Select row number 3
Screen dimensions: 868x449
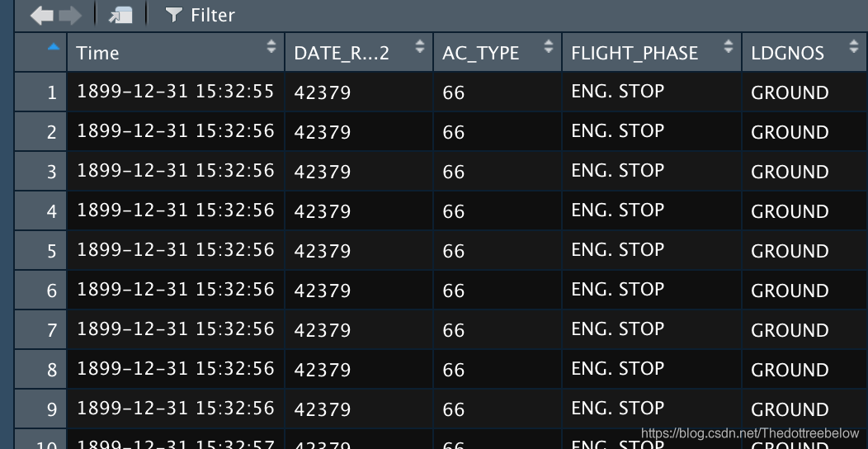click(41, 171)
